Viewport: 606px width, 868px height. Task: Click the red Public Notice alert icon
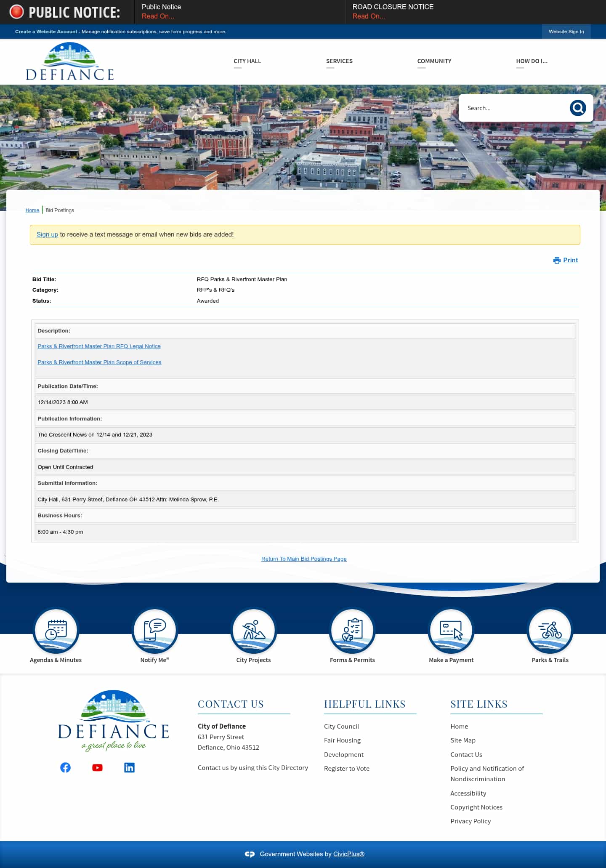pos(17,12)
